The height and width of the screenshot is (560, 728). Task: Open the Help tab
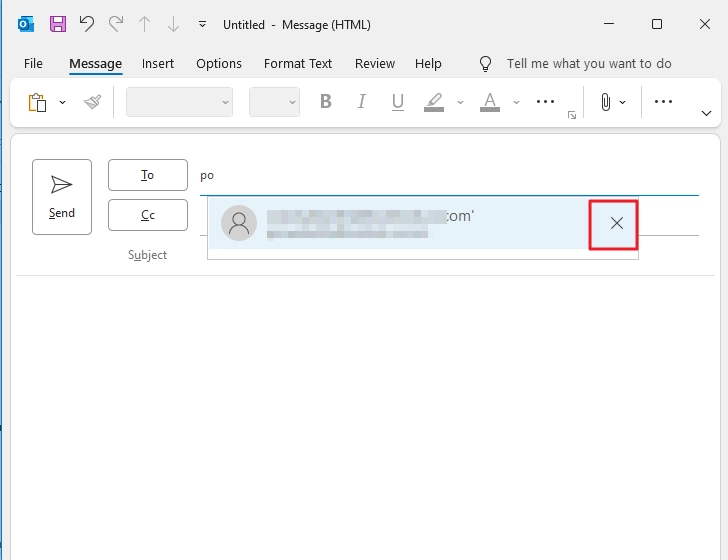(428, 64)
